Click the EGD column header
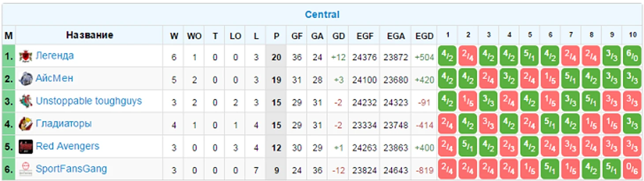 click(x=424, y=36)
